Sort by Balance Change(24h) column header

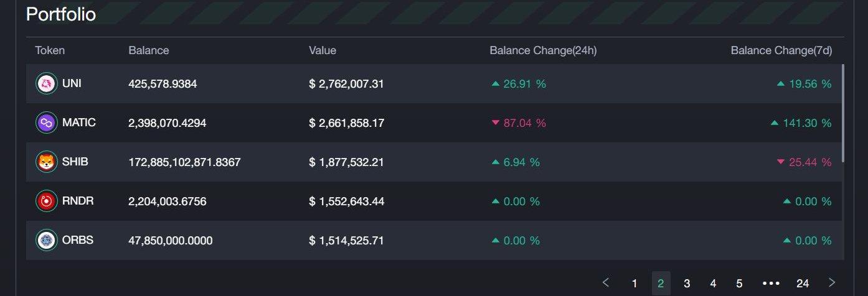click(542, 50)
